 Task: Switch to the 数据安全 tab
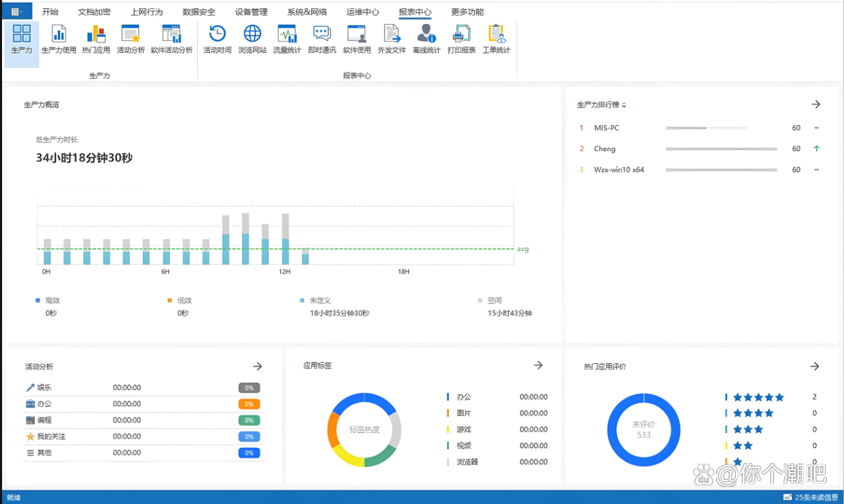(x=198, y=12)
